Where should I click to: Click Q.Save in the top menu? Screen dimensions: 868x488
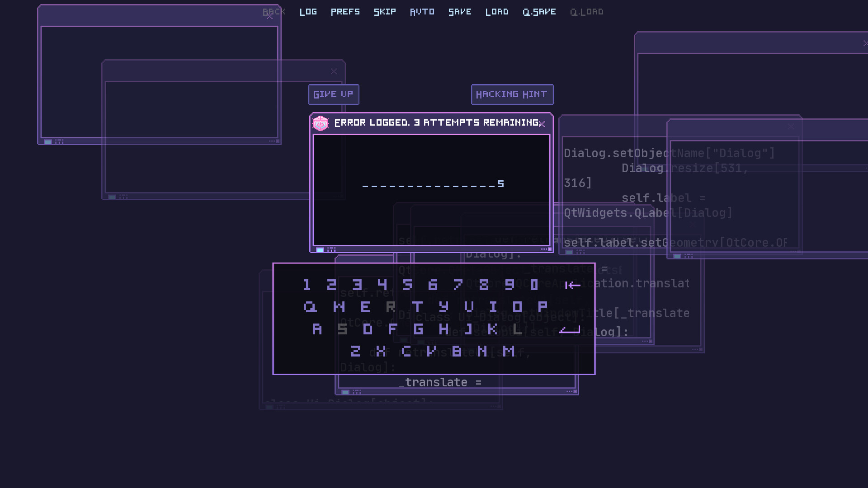pos(539,12)
